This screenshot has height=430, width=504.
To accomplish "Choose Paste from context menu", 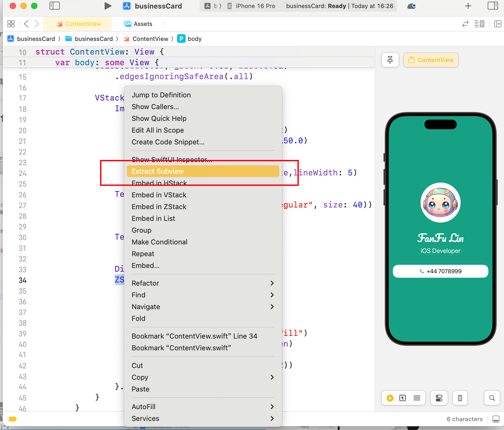I will click(203, 389).
